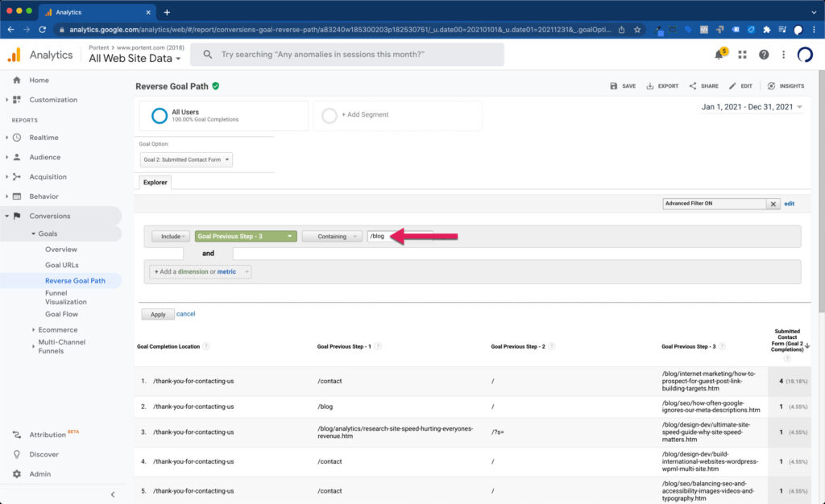Click the SHARE report button
825x504 pixels.
704,85
